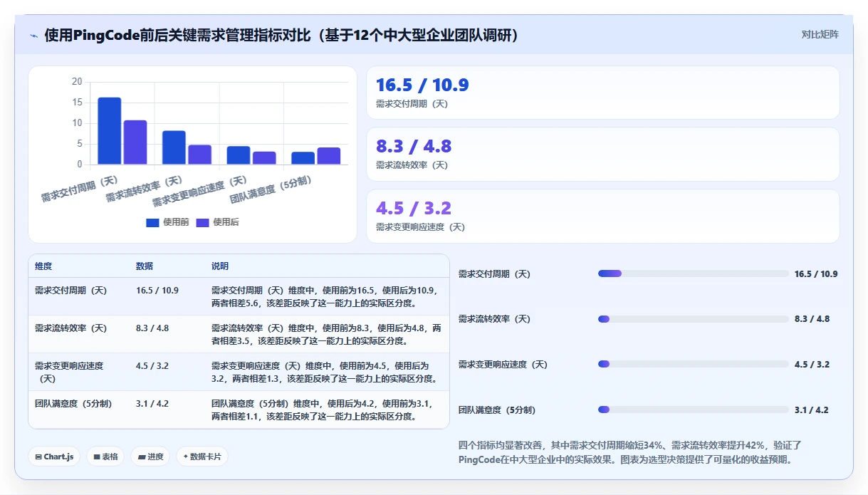Click the 使用前 bar for 团队满意度
Screen dimensions: 868x495
pos(303,158)
